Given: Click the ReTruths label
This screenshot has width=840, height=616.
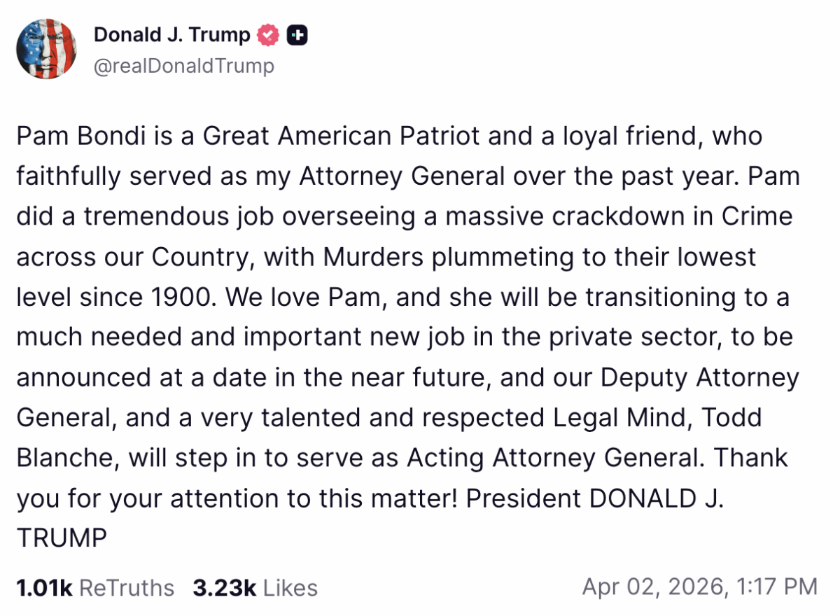Looking at the screenshot, I should [x=127, y=587].
